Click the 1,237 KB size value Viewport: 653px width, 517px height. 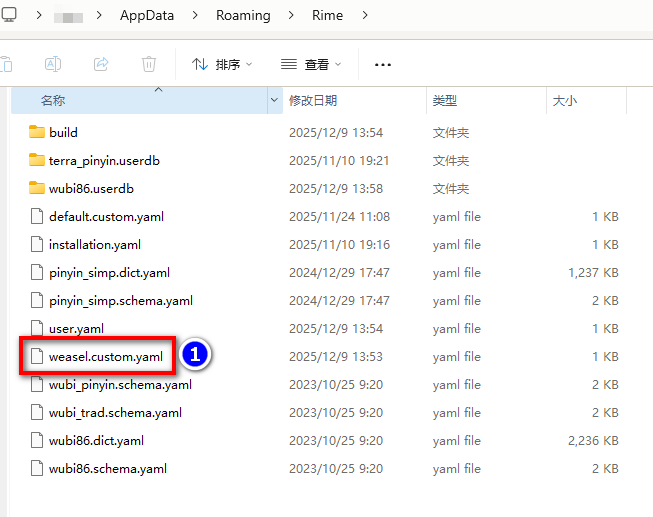pos(593,272)
